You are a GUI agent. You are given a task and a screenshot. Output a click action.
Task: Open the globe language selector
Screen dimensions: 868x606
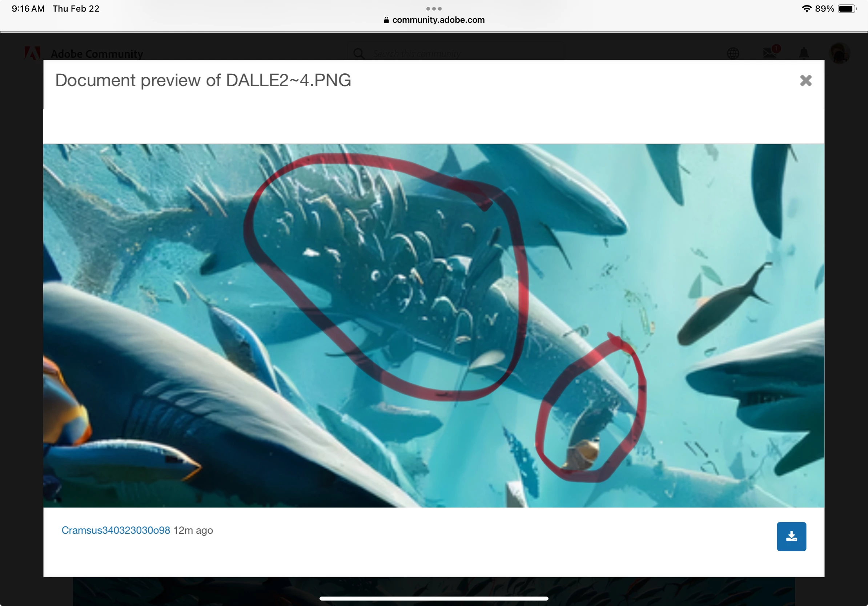click(733, 53)
